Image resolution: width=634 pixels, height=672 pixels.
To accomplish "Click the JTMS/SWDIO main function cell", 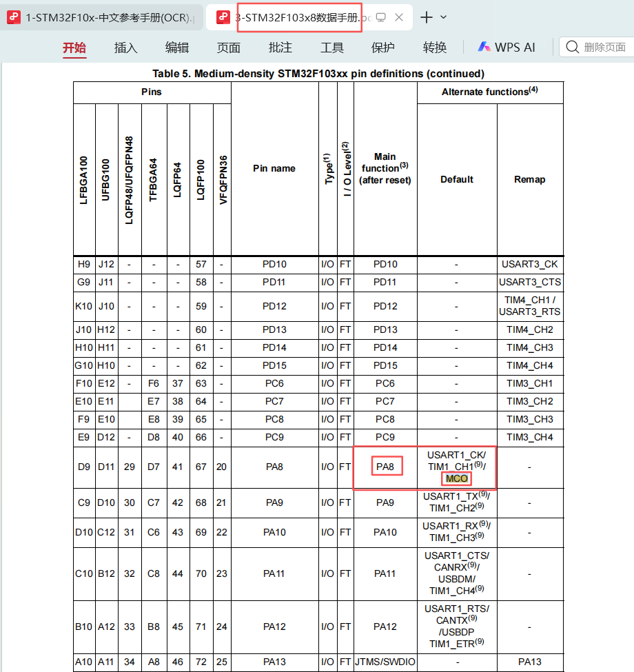I will click(385, 662).
